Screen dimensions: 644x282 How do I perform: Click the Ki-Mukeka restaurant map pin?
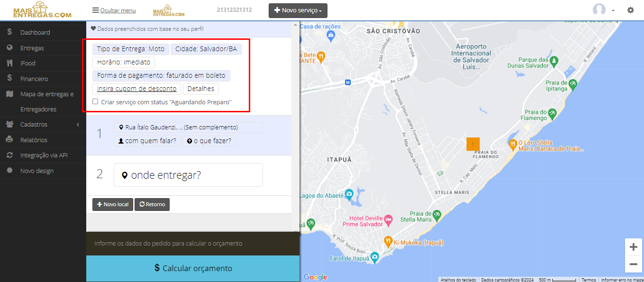point(388,241)
